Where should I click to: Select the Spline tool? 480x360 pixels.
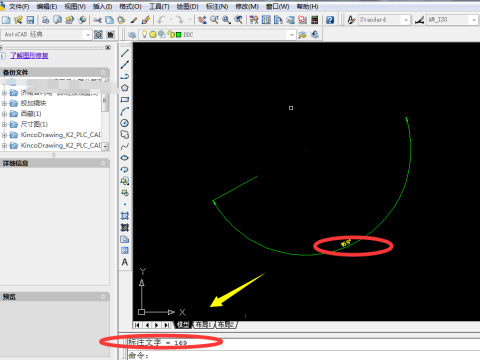pos(125,146)
